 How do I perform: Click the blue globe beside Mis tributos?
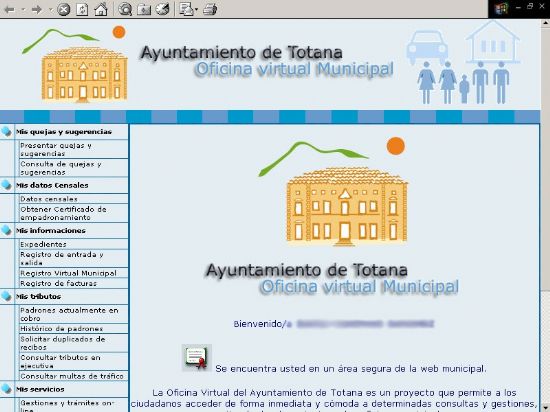[x=6, y=296]
